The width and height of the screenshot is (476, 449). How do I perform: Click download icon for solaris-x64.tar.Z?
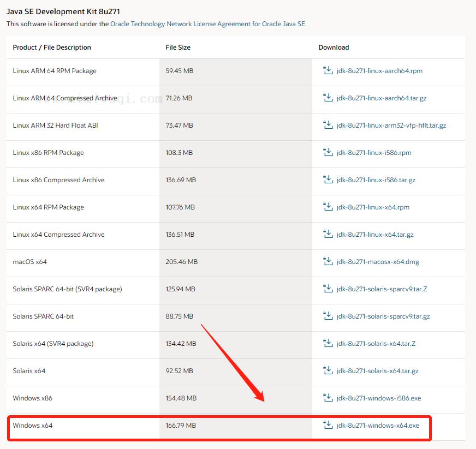coord(328,343)
